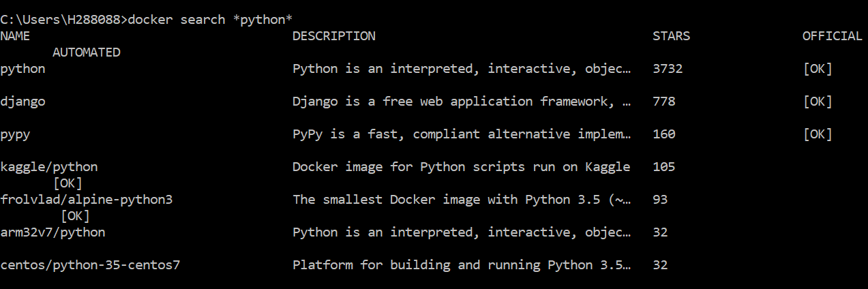Click the official [OK] marker for django
The width and height of the screenshot is (868, 289).
tap(817, 102)
